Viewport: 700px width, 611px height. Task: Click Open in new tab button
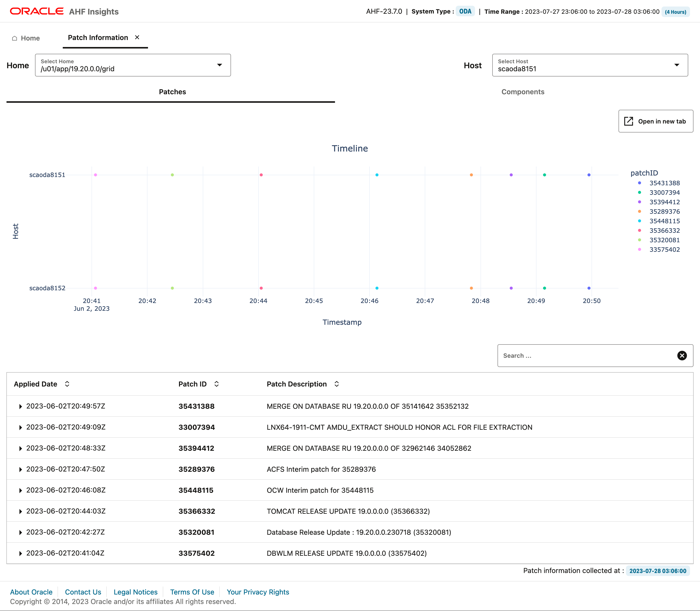pos(656,121)
